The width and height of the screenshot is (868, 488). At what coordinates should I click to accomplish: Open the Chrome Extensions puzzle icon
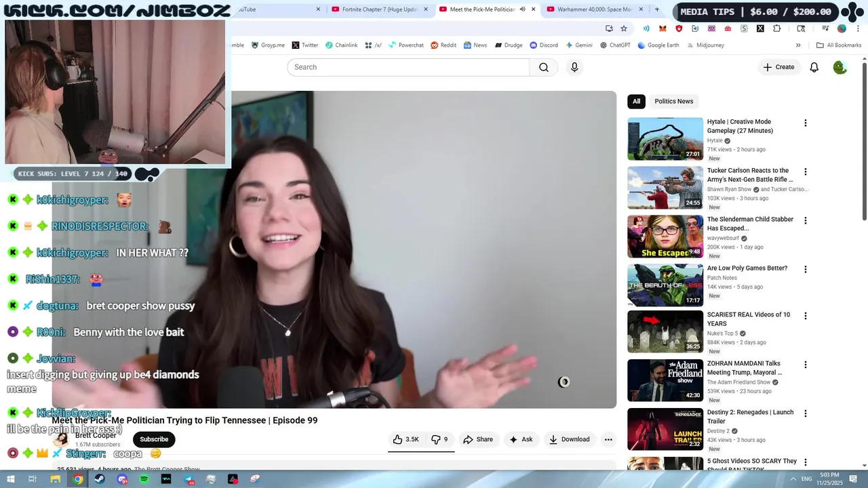pos(776,28)
